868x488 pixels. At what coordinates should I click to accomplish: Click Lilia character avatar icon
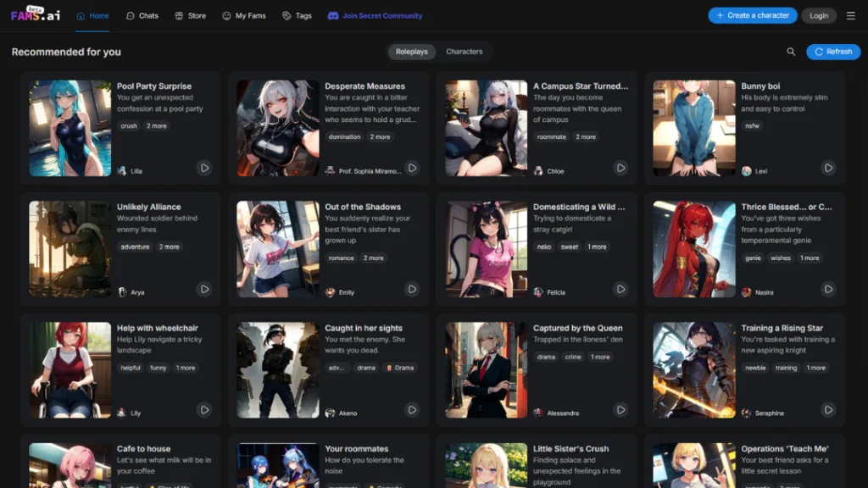(122, 171)
